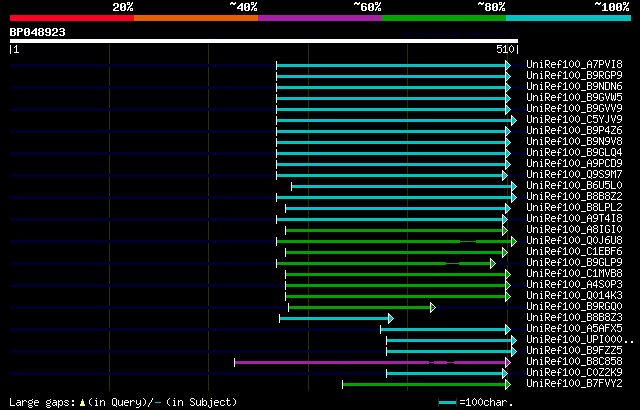Open hit UniRef100_B9NDN6
The height and width of the screenshot is (410, 640).
point(574,86)
